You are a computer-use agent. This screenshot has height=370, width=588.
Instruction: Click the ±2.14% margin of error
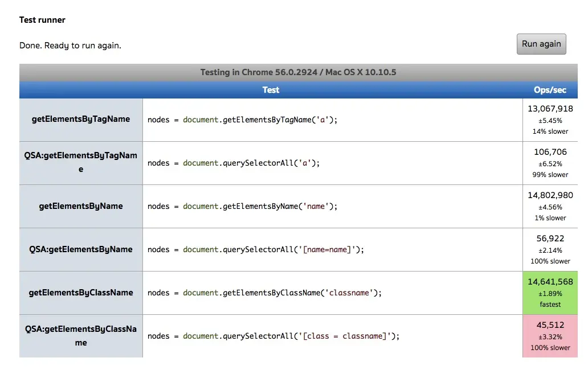550,250
